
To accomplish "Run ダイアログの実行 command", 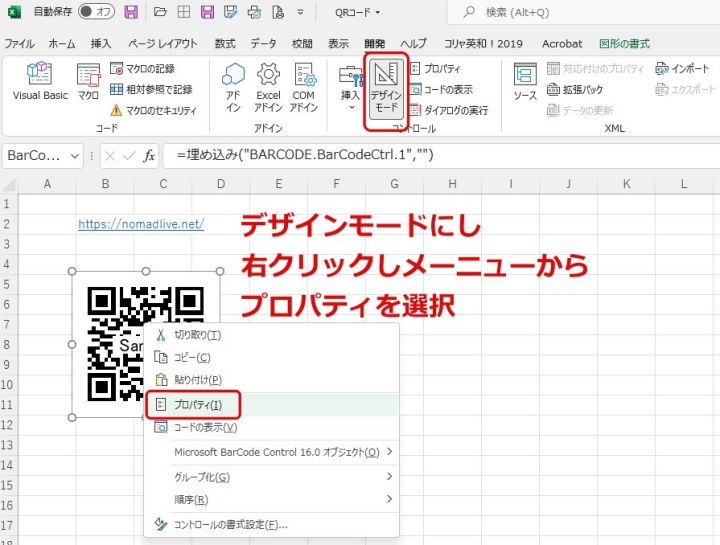I will point(449,111).
